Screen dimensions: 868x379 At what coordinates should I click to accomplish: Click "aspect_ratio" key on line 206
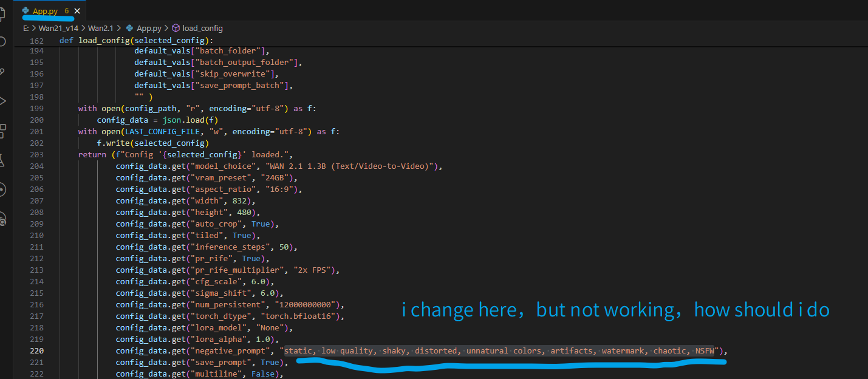[x=222, y=189]
